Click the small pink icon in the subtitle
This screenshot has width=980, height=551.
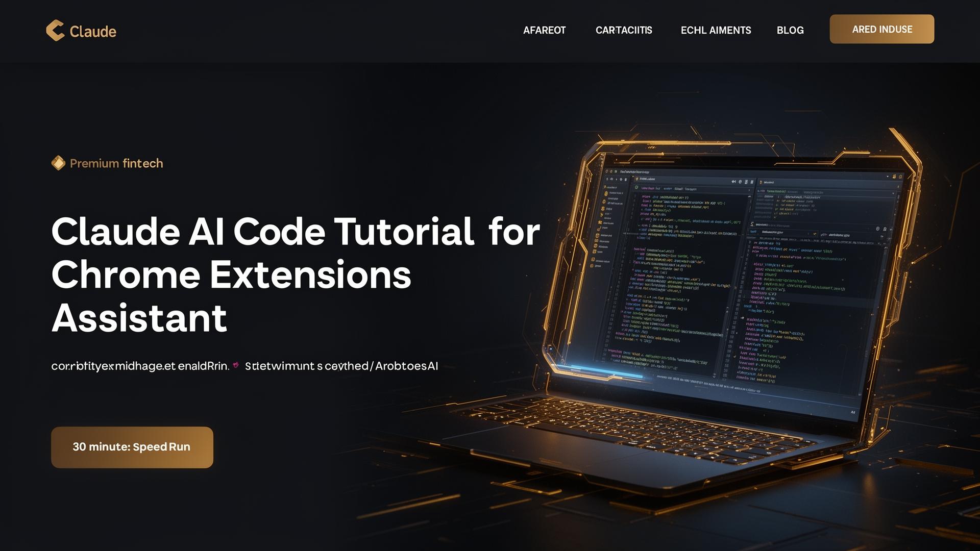pos(236,365)
